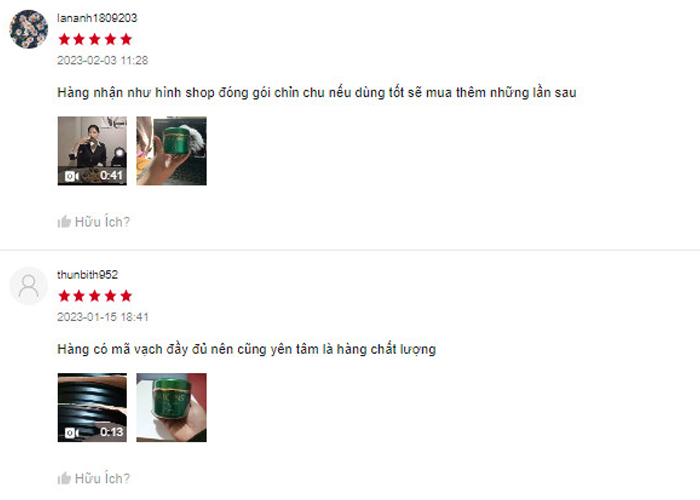Image resolution: width=700 pixels, height=500 pixels.
Task: Open the green jar photo in thunbith952's review
Action: 171,408
